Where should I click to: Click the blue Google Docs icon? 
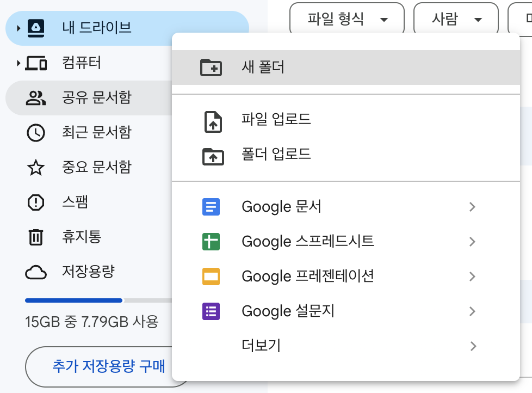211,207
